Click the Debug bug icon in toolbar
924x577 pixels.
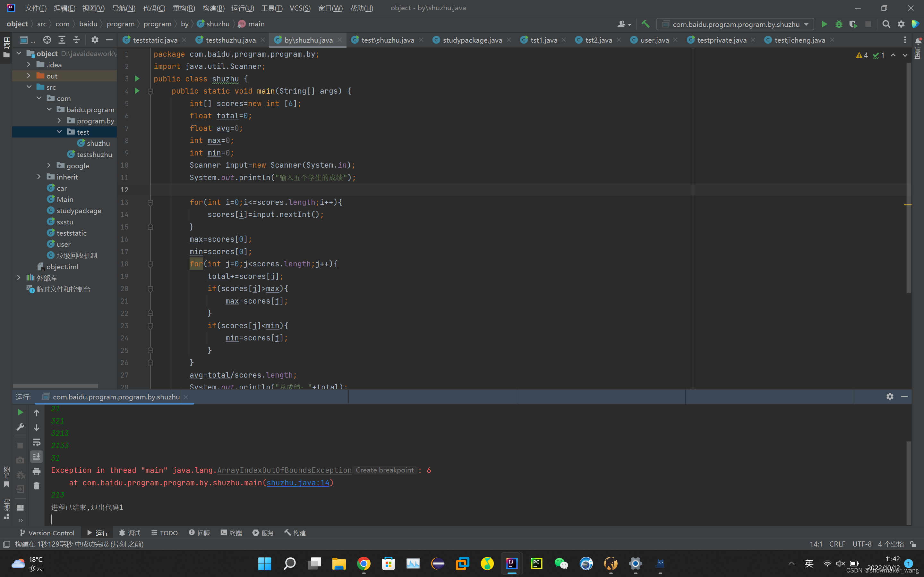(x=838, y=24)
